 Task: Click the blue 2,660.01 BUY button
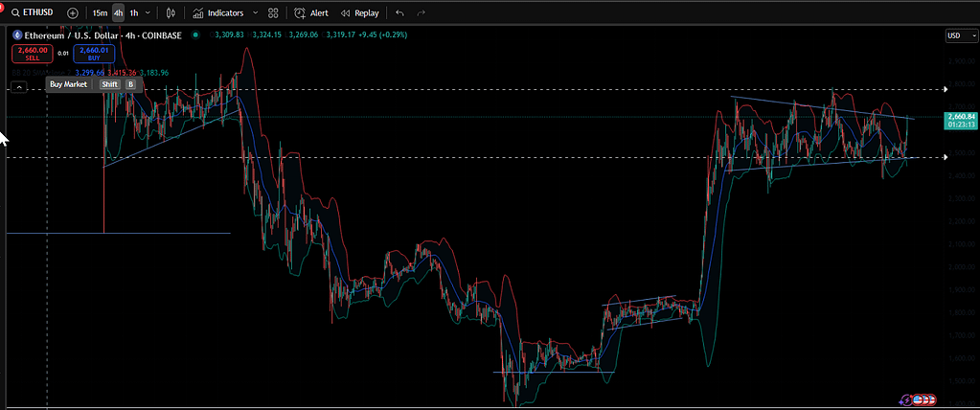[x=94, y=55]
